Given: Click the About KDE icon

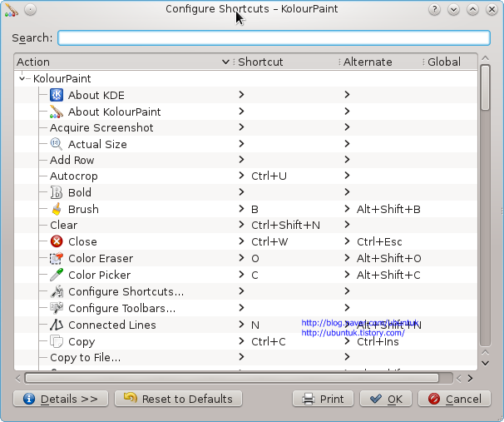Looking at the screenshot, I should click(x=57, y=95).
